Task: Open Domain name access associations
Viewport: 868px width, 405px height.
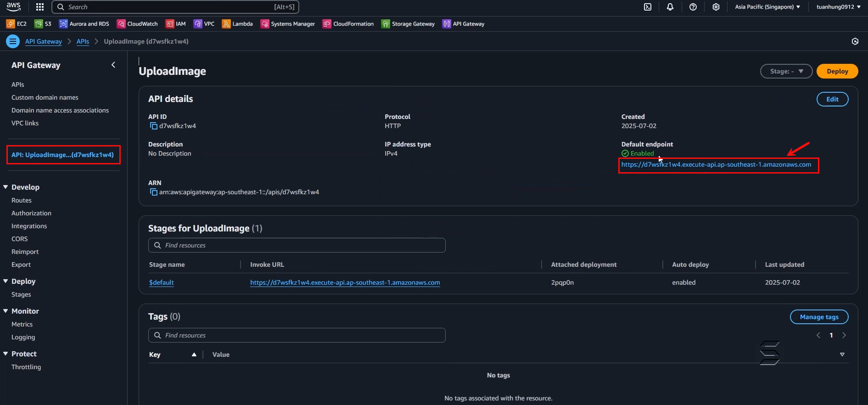Action: [60, 110]
